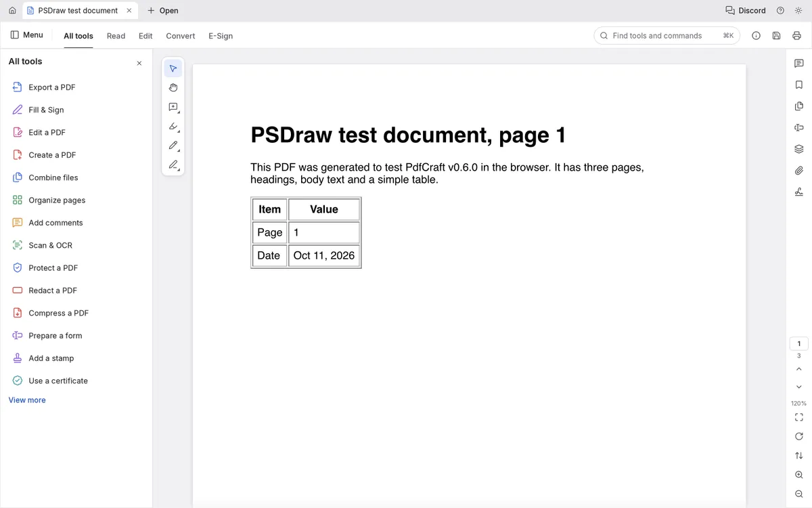Click the 'Date' table cell
812x508 pixels.
click(x=269, y=255)
